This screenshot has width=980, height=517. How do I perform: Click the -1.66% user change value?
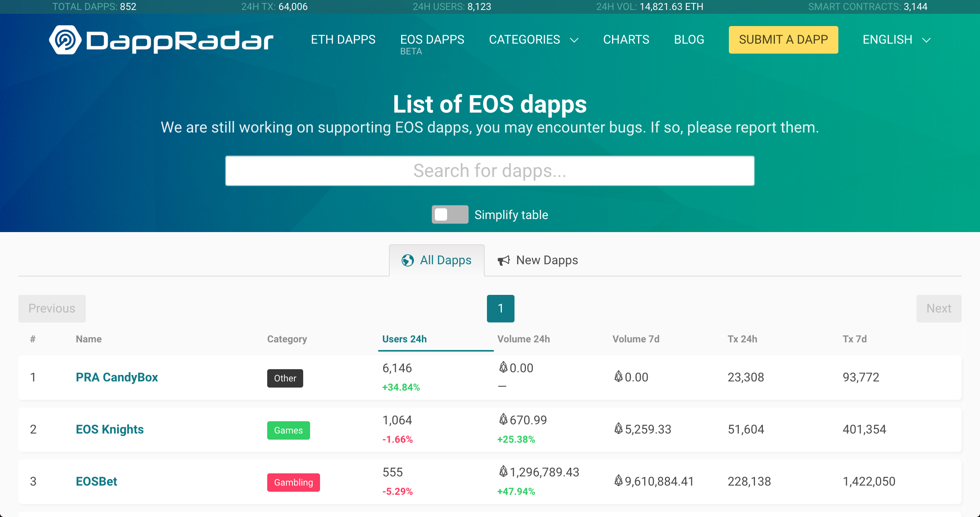(x=398, y=439)
